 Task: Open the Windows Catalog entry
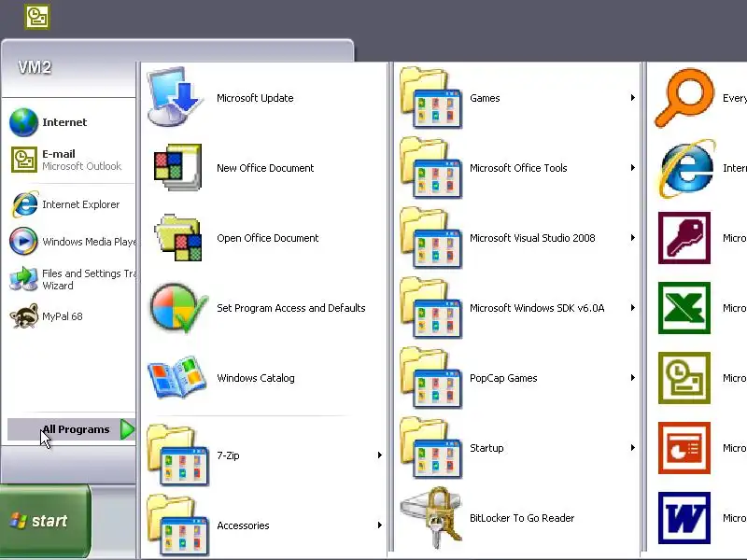[x=264, y=378]
